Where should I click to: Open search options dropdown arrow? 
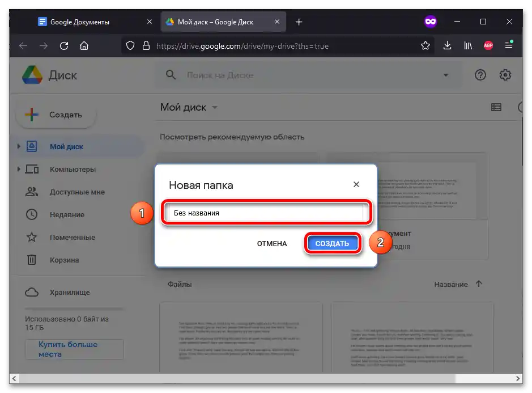coord(446,75)
